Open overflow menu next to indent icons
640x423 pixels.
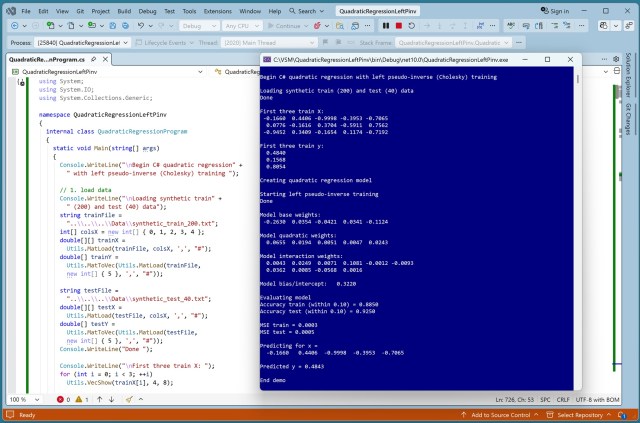pos(582,26)
